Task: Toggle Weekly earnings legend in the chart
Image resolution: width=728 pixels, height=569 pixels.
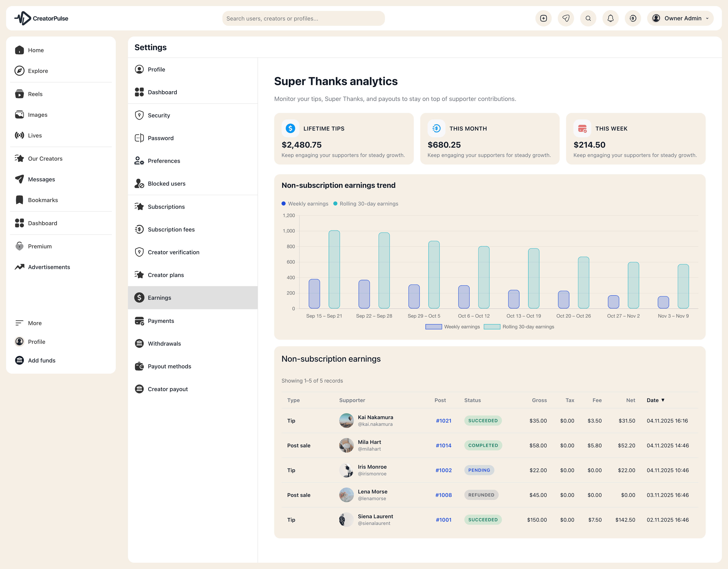Action: click(452, 327)
